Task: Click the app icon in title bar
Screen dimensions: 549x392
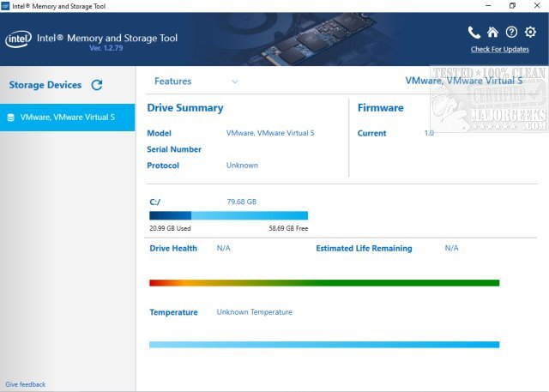Action: pyautogui.click(x=6, y=6)
